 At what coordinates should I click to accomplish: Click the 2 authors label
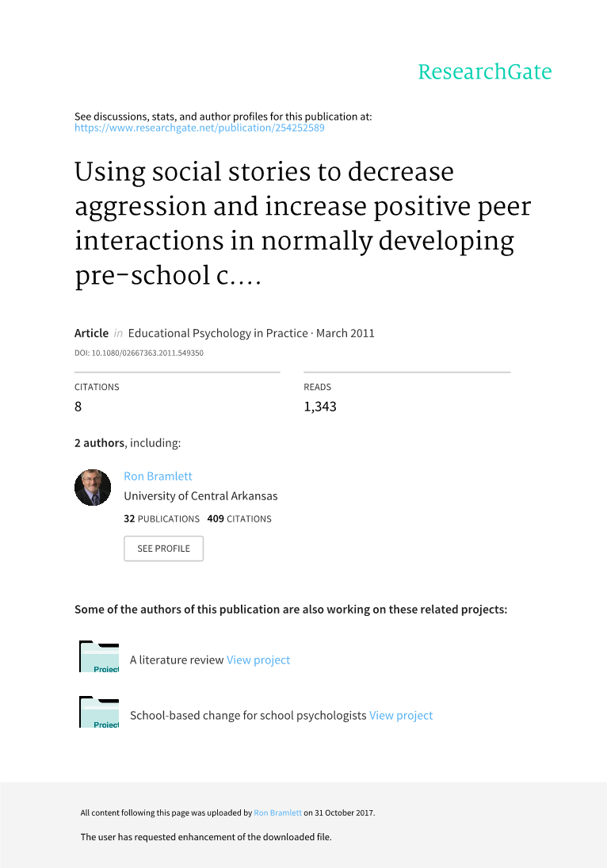click(x=101, y=443)
